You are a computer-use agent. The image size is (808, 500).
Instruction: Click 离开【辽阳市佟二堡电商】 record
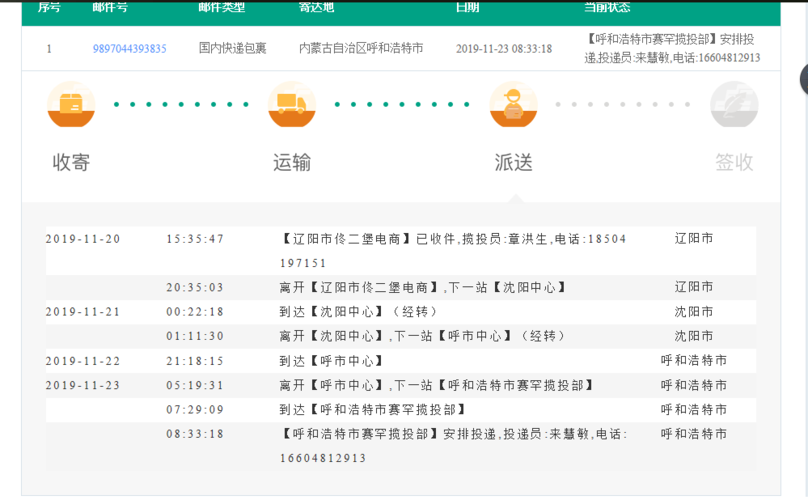[423, 287]
